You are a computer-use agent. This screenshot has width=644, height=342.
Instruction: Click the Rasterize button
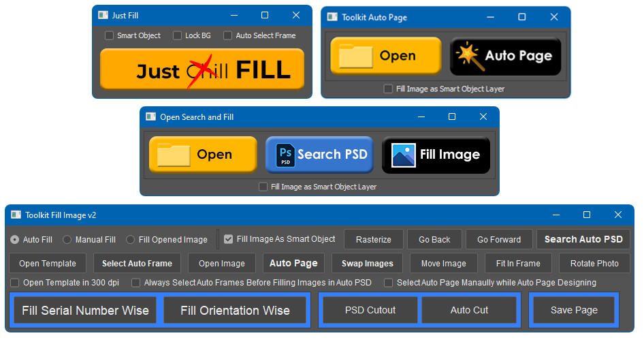[373, 240]
